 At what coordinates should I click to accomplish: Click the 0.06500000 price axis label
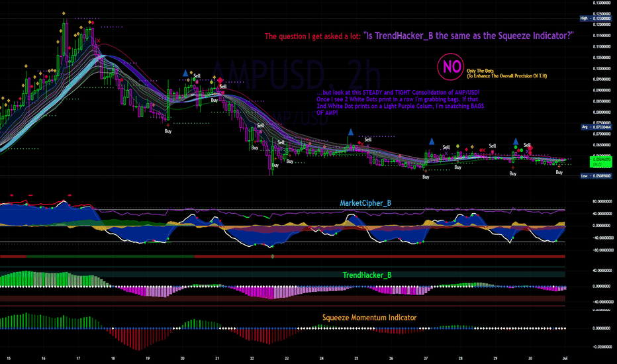tap(602, 145)
